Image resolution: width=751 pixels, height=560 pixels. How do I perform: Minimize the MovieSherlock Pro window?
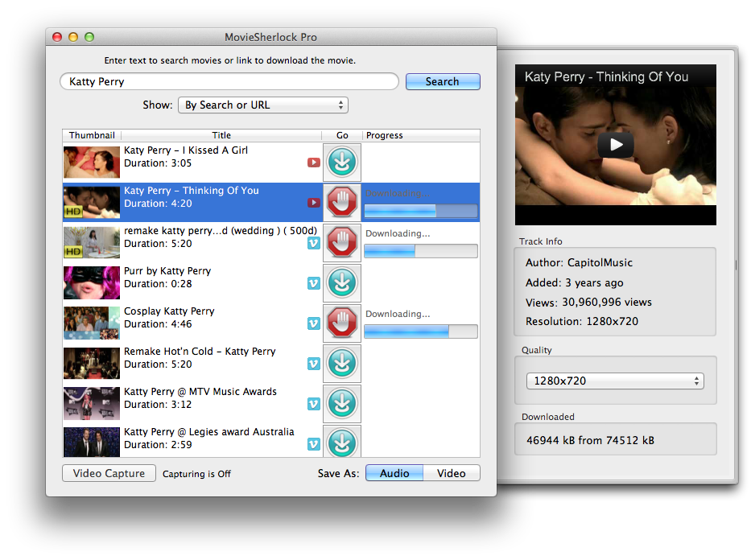tap(73, 37)
